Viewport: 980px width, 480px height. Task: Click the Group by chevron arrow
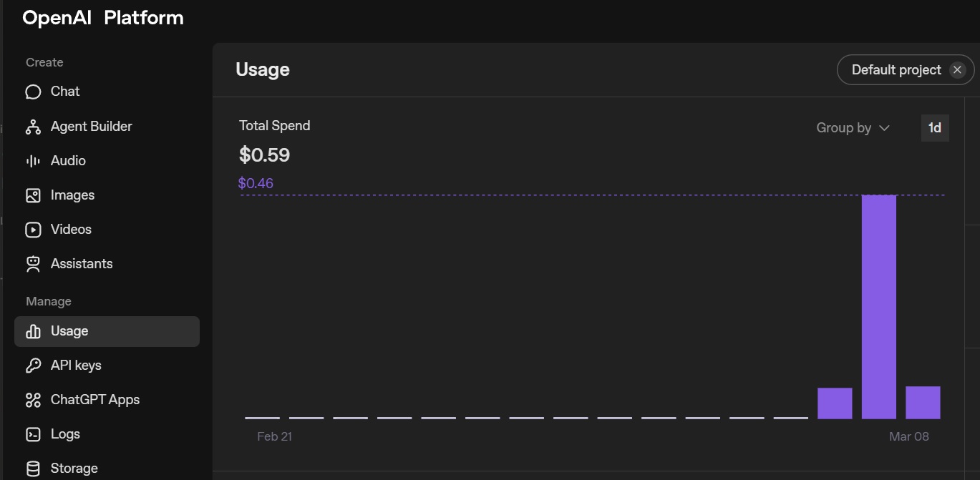[x=884, y=128]
